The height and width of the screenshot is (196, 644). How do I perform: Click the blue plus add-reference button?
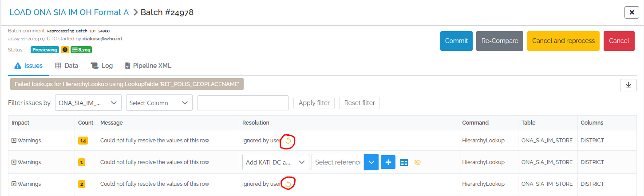coord(388,162)
